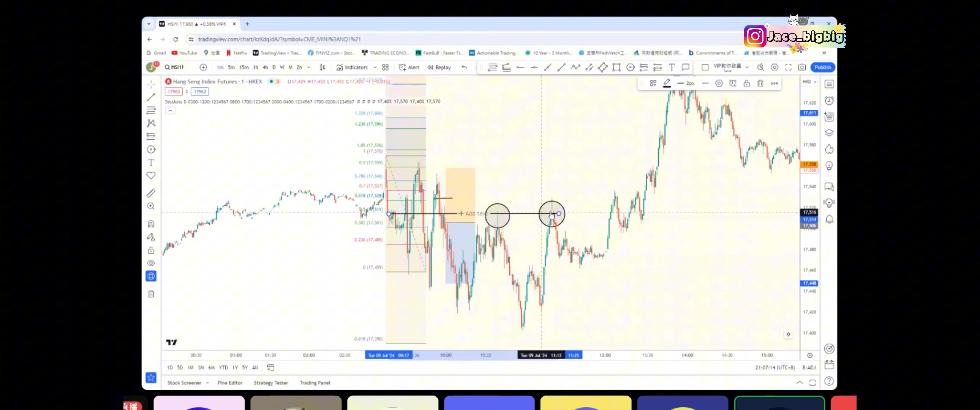Select the trend line drawing tool
The image size is (980, 410).
click(151, 97)
